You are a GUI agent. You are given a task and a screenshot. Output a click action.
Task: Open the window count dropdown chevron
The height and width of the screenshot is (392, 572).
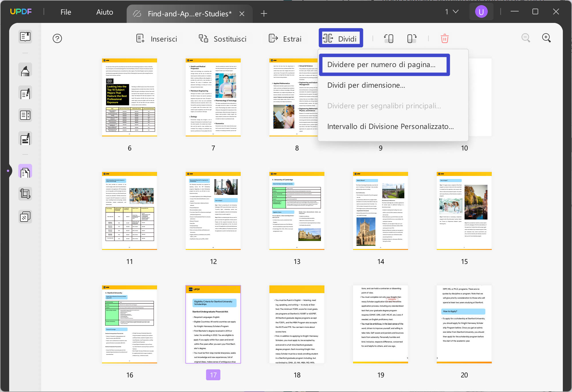[455, 12]
